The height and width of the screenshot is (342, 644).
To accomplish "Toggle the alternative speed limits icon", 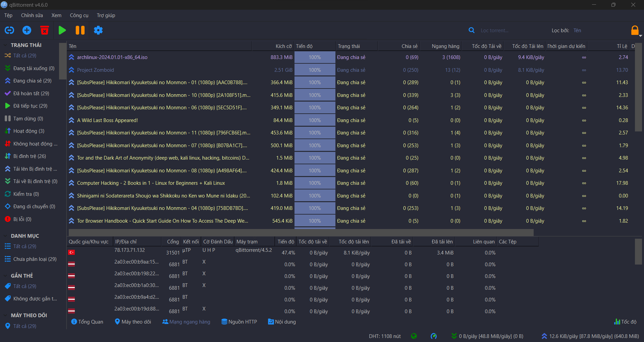I will [434, 336].
